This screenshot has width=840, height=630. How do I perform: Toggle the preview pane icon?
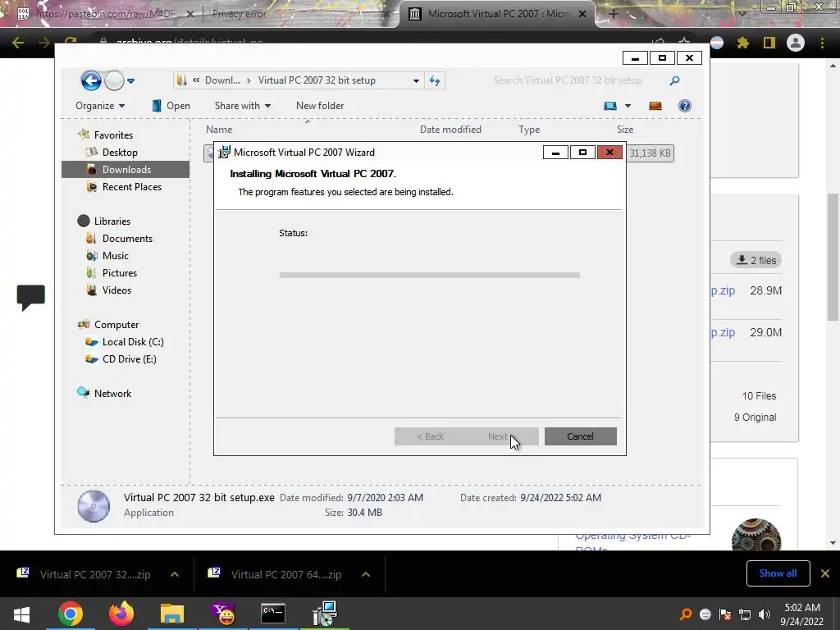(655, 106)
